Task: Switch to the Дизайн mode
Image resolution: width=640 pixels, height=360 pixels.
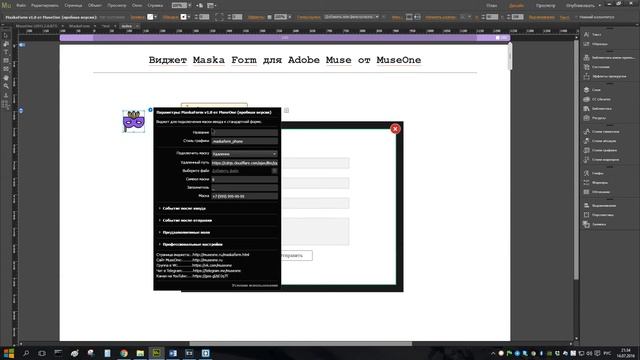Action: tap(517, 5)
